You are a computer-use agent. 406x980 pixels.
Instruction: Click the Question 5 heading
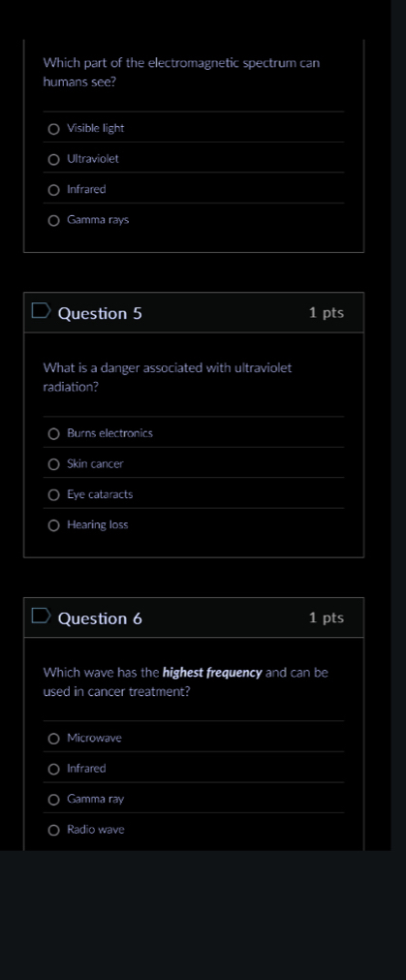point(100,313)
